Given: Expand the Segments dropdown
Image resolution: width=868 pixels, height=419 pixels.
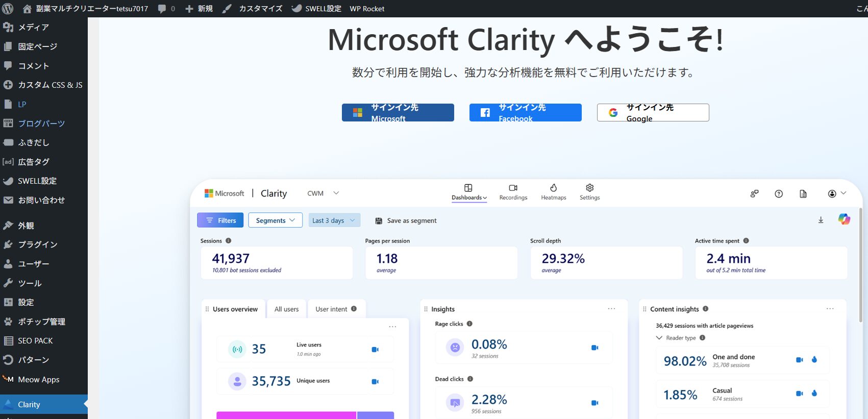Looking at the screenshot, I should coord(276,220).
